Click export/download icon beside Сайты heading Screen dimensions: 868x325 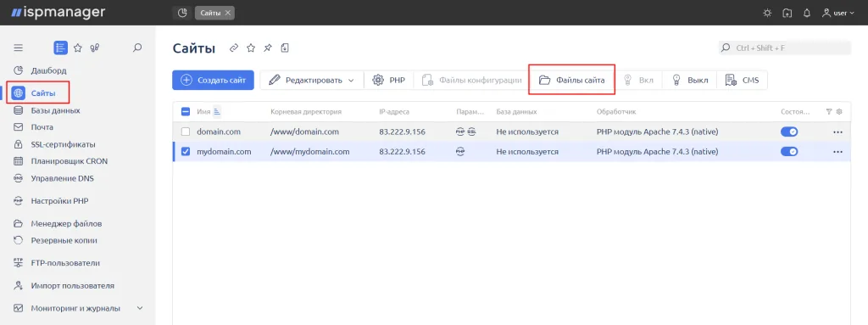coord(285,48)
